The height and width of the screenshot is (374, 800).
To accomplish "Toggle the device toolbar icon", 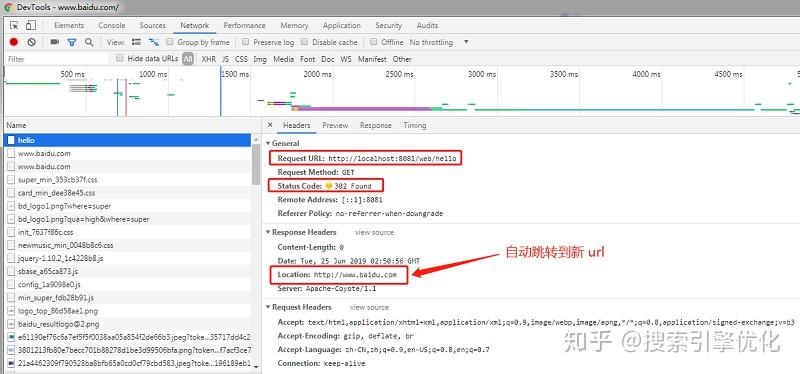I will 31,25.
